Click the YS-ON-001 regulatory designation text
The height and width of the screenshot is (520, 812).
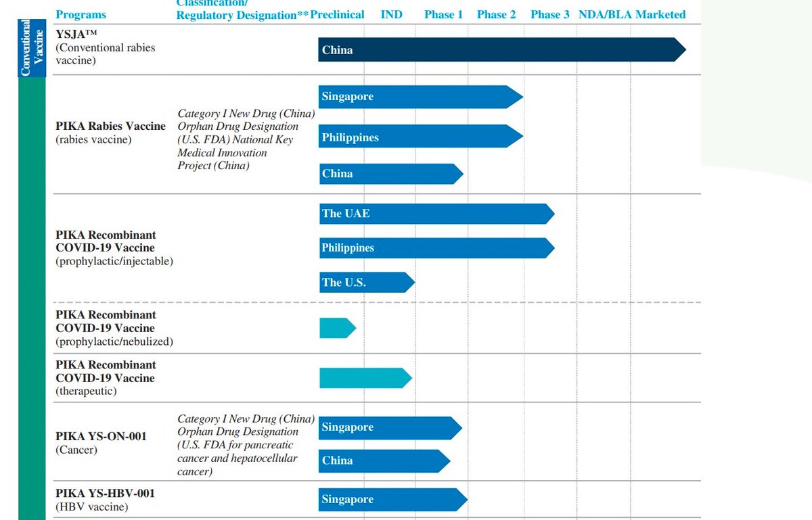[x=246, y=445]
